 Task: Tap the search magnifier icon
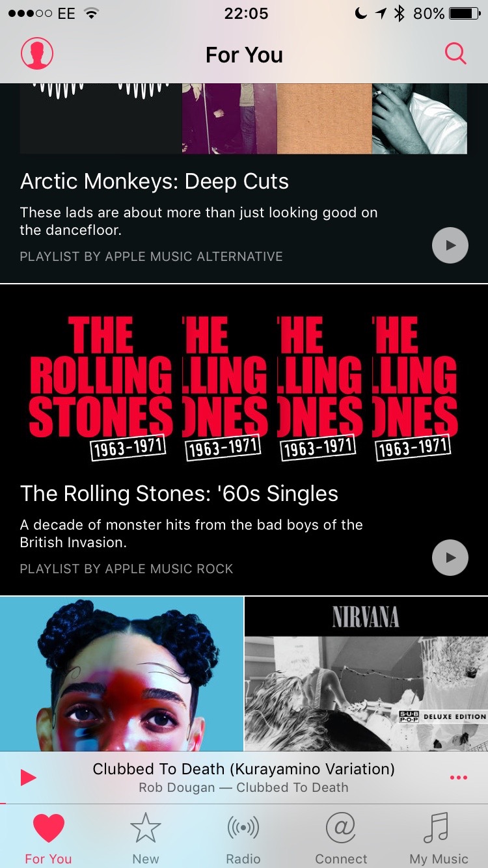click(x=455, y=53)
